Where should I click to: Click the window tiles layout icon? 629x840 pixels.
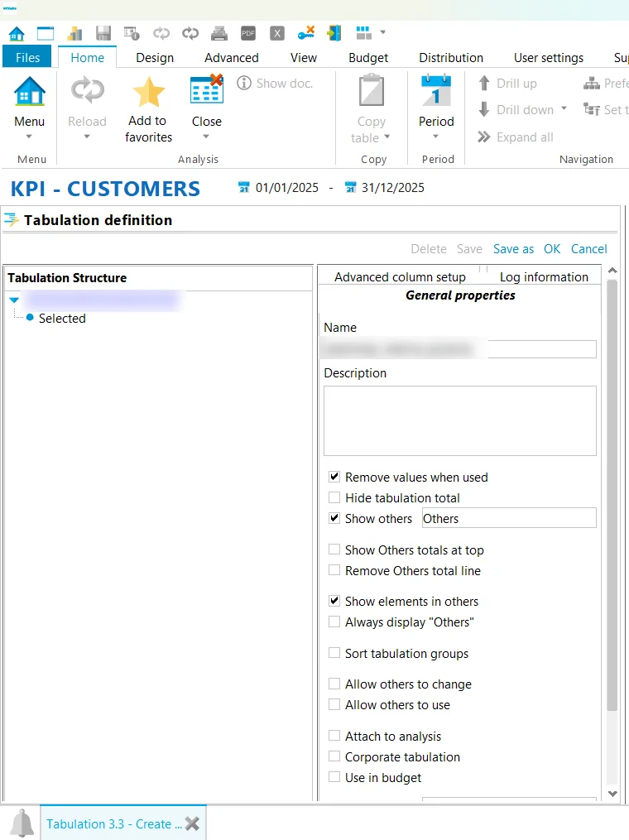tap(364, 33)
